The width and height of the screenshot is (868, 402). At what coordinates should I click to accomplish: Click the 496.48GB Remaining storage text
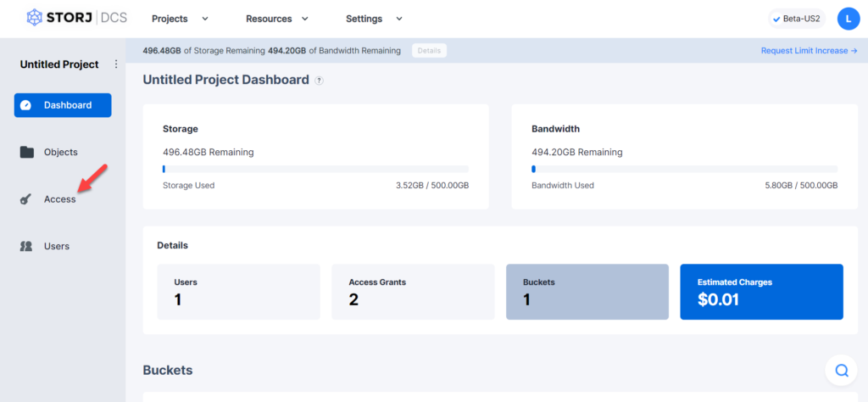coord(209,152)
